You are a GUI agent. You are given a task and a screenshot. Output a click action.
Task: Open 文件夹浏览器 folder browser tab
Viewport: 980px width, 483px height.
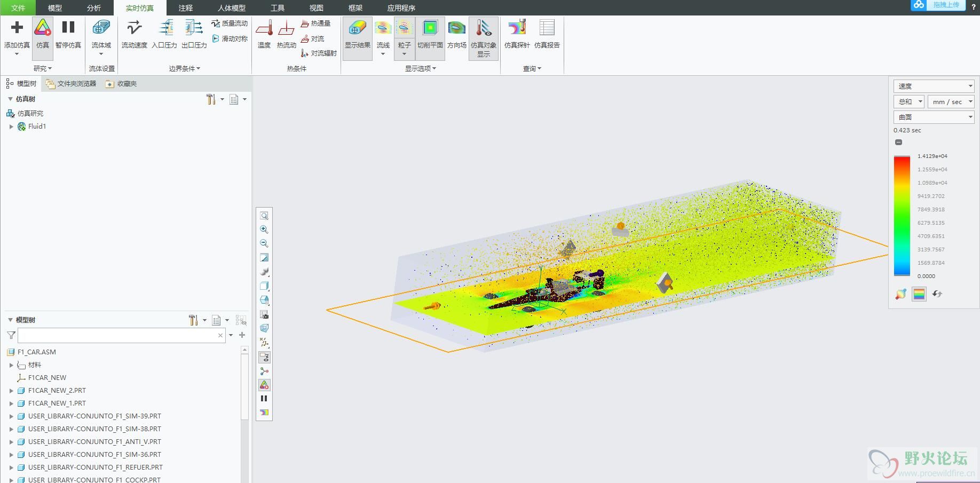[71, 84]
